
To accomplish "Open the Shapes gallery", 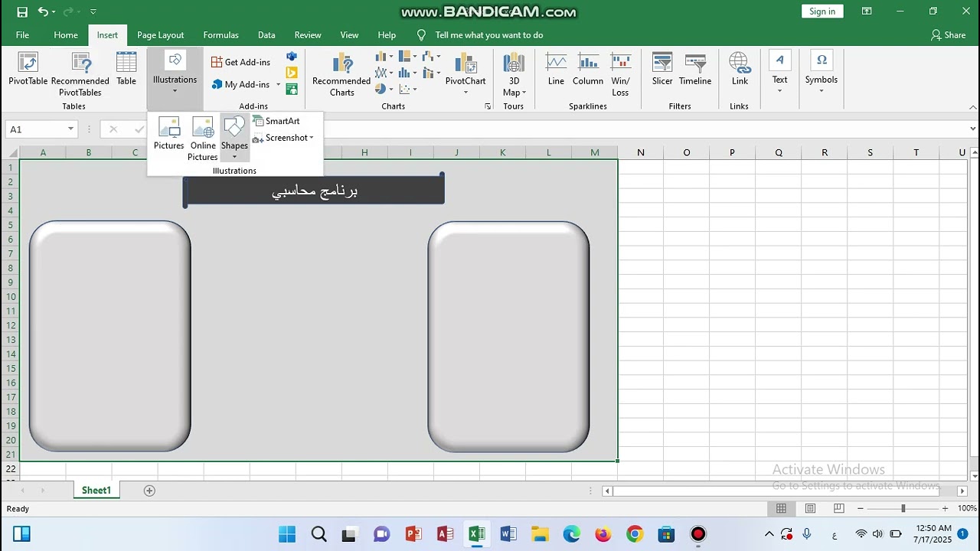I will (234, 139).
